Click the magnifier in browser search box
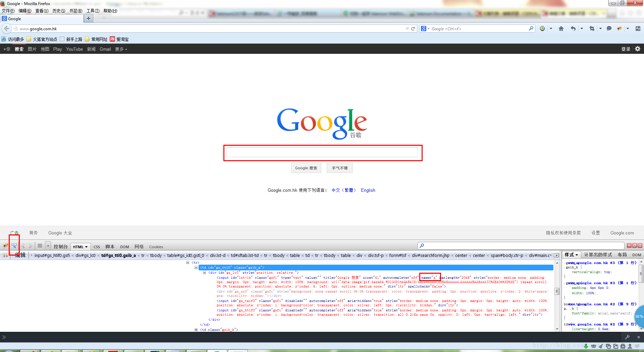The image size is (644, 352). (x=531, y=29)
